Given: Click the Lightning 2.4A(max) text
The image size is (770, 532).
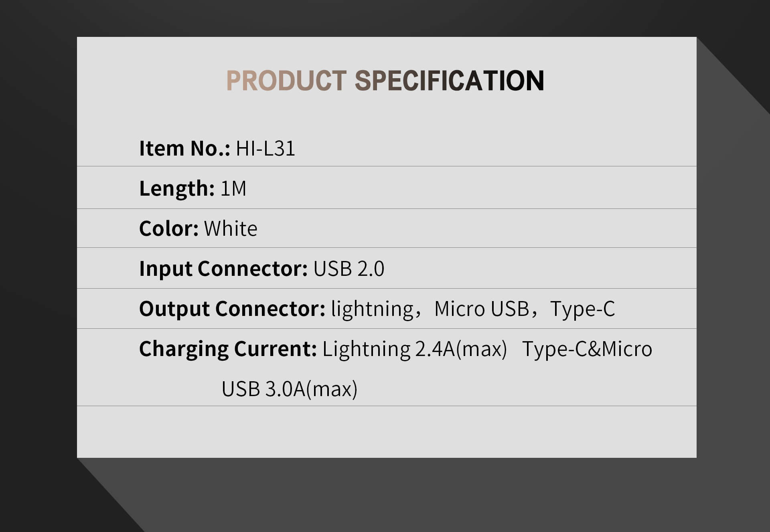Looking at the screenshot, I should (415, 349).
